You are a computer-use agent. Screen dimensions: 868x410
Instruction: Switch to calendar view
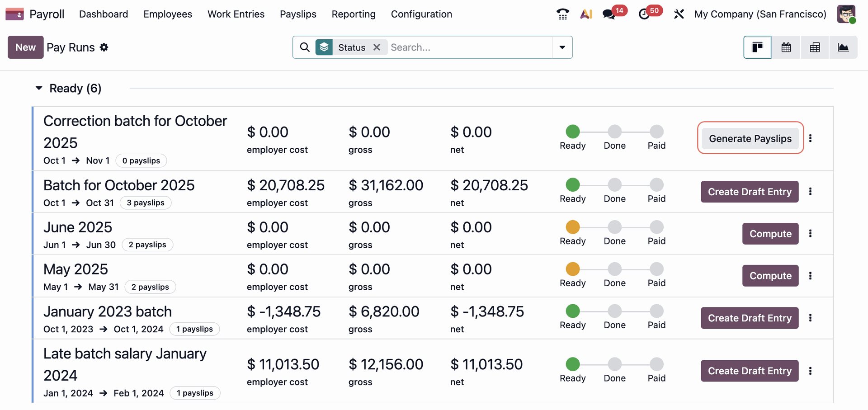(786, 47)
